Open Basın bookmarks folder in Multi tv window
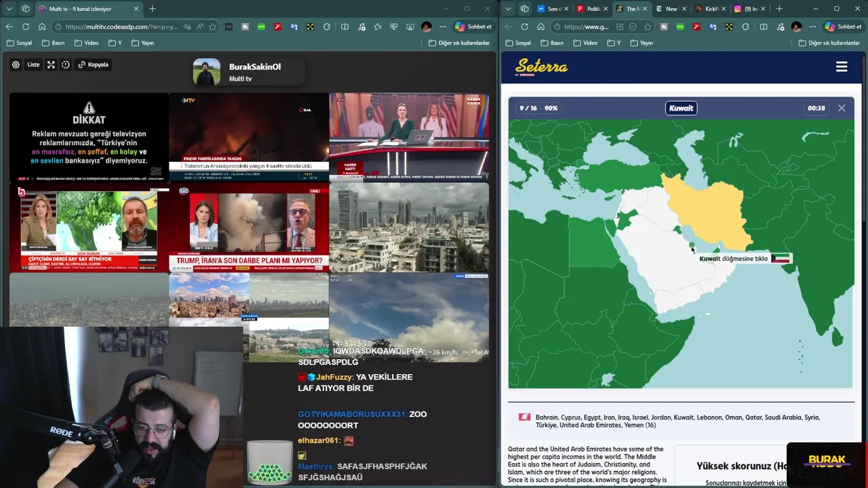The height and width of the screenshot is (488, 868). coord(53,43)
